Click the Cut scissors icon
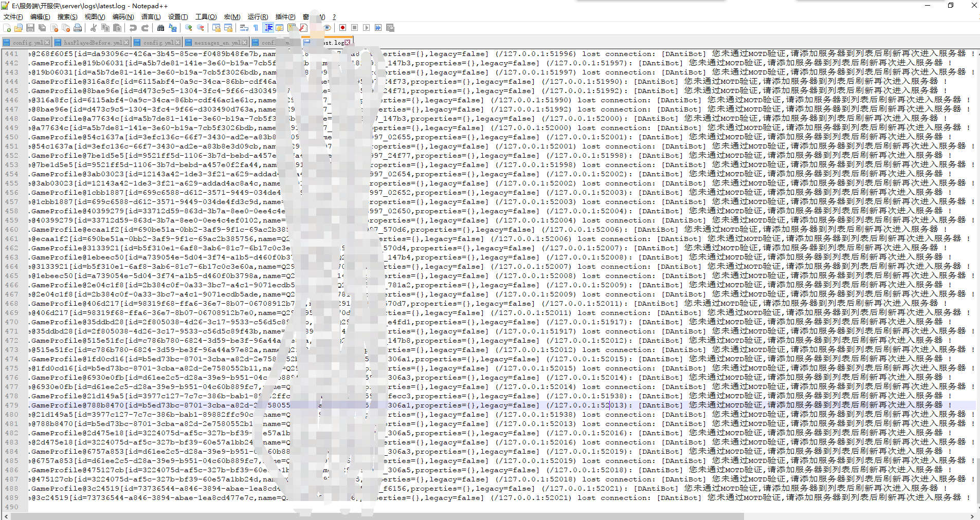The image size is (980, 520). coord(94,28)
